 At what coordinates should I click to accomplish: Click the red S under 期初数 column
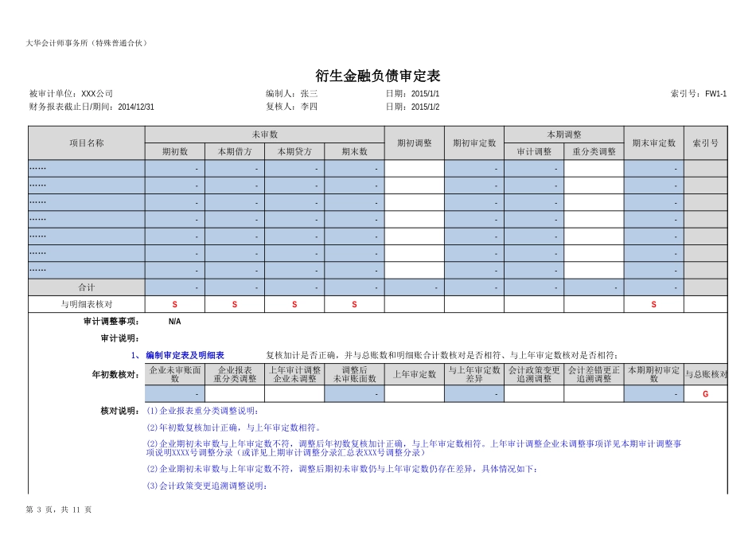click(175, 304)
